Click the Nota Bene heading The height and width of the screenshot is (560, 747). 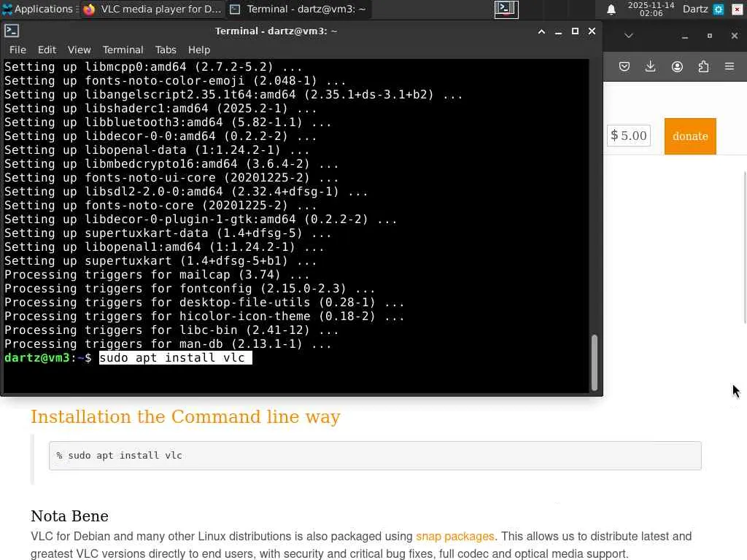click(69, 516)
